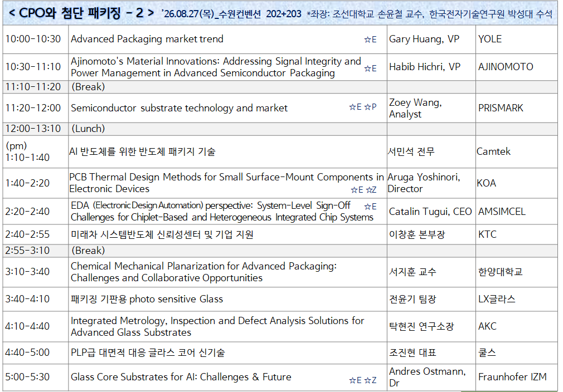The image size is (563, 392).
Task: Select 'Glass Core Substrates for AI' title
Action: [x=181, y=377]
